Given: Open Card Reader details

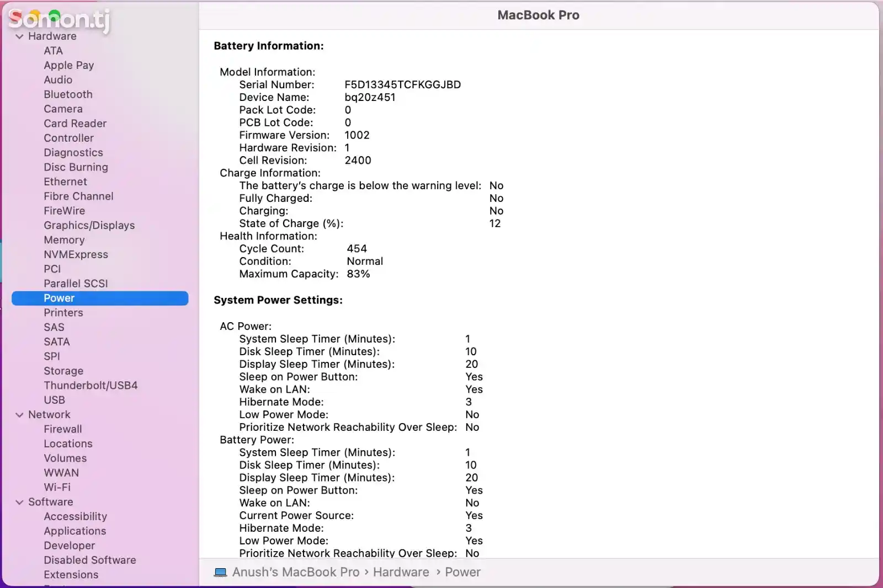Looking at the screenshot, I should (x=75, y=124).
